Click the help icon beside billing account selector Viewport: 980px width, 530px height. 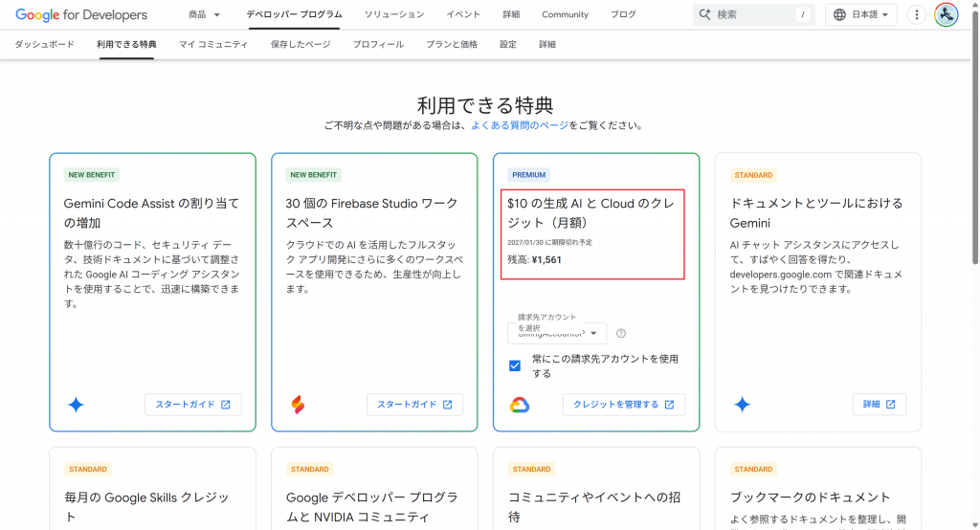[621, 333]
